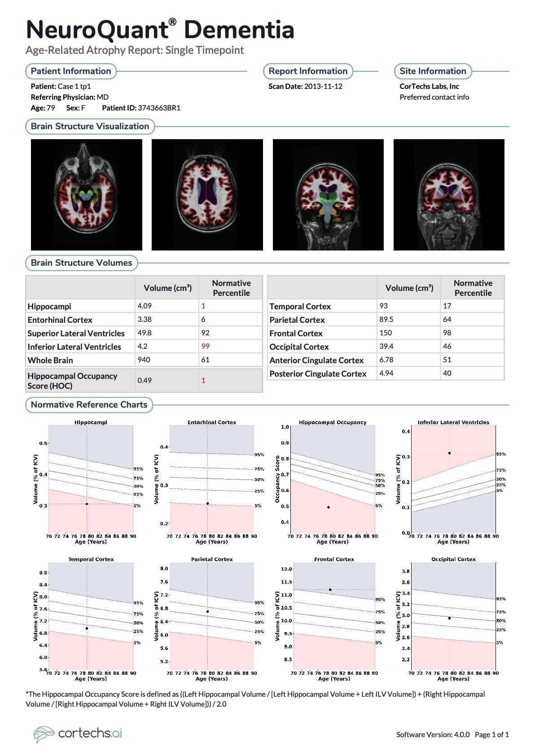This screenshot has height=756, width=535.
Task: Select the Frontal Cortex table row
Action: tap(386, 333)
